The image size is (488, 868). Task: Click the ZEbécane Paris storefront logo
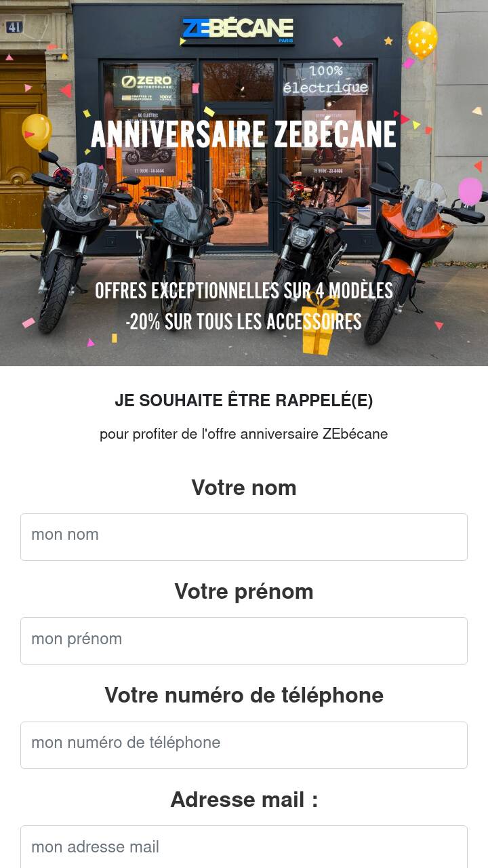[238, 29]
